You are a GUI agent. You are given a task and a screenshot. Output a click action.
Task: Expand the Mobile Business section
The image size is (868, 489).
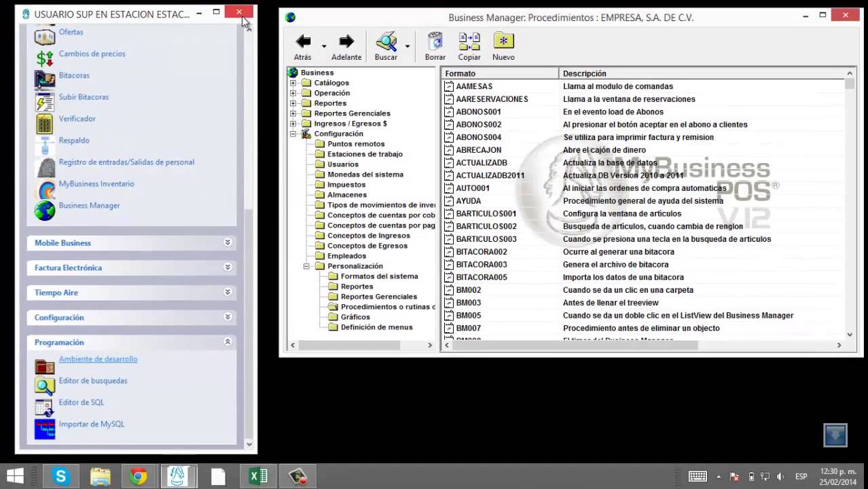pos(228,242)
